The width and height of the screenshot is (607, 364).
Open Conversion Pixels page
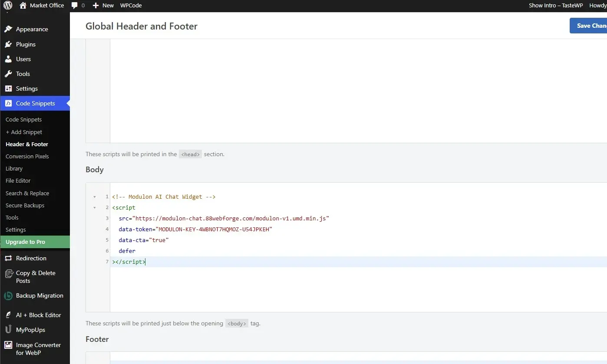(x=27, y=156)
